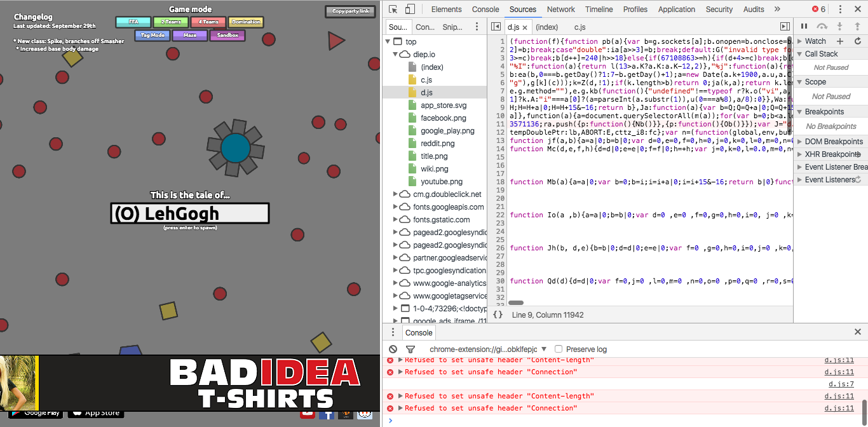868x427 pixels.
Task: Click the Copy party link button
Action: [x=350, y=11]
